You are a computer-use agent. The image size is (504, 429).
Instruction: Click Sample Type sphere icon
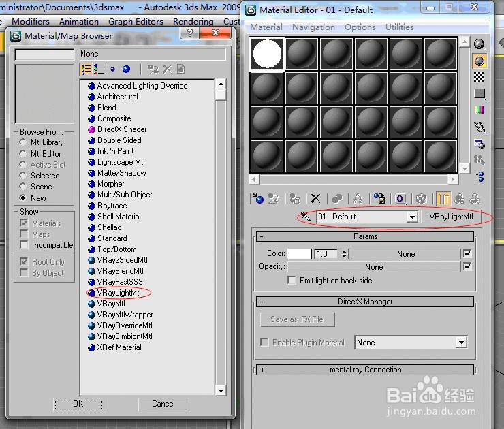[479, 44]
